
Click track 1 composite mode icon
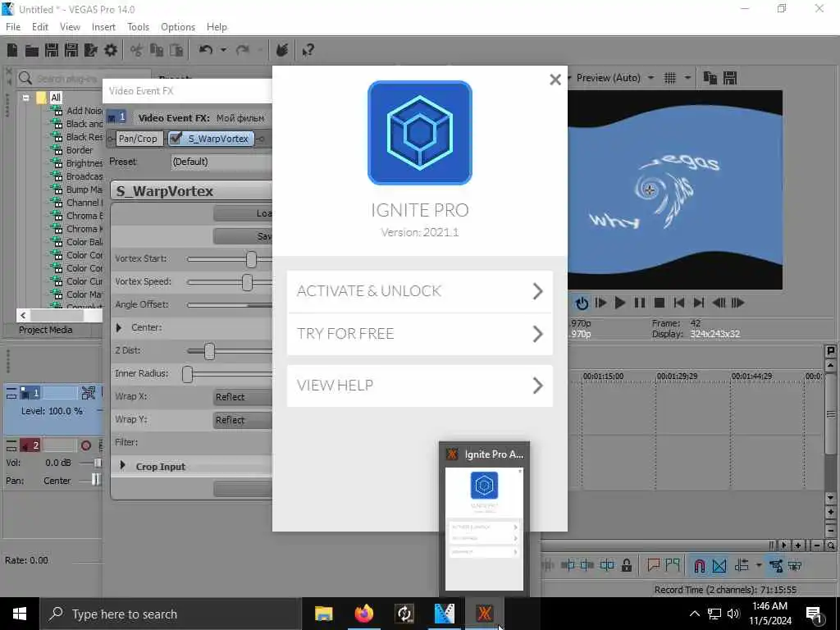(89, 393)
